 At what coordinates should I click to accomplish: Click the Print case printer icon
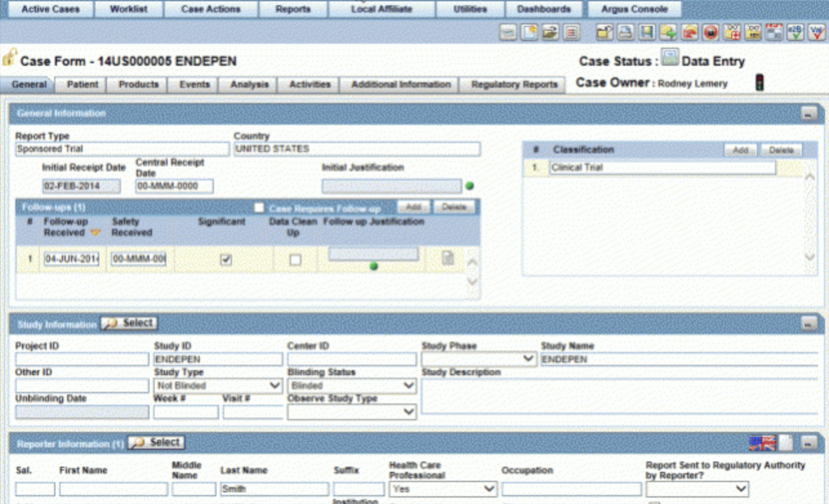(625, 32)
